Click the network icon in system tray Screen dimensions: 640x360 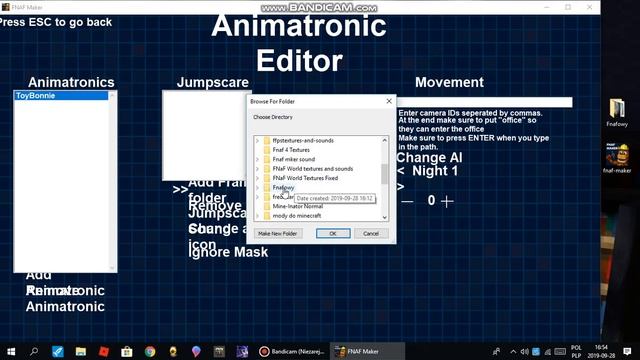pyautogui.click(x=548, y=351)
